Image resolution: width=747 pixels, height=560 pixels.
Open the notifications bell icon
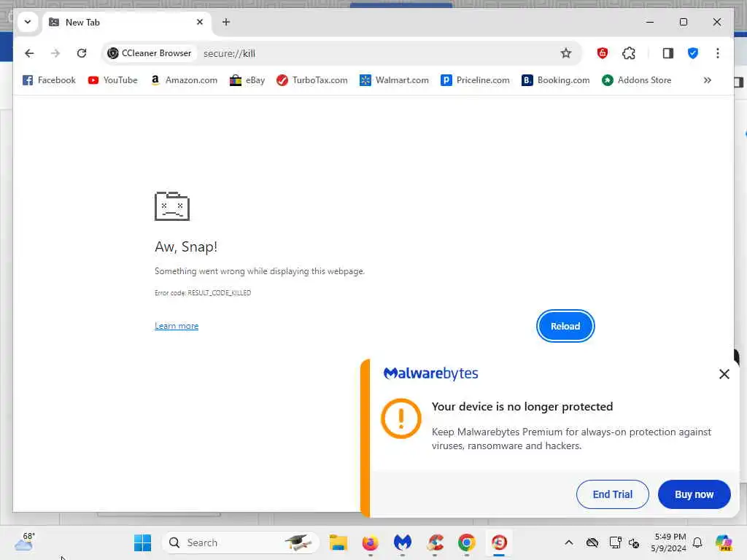tap(697, 542)
